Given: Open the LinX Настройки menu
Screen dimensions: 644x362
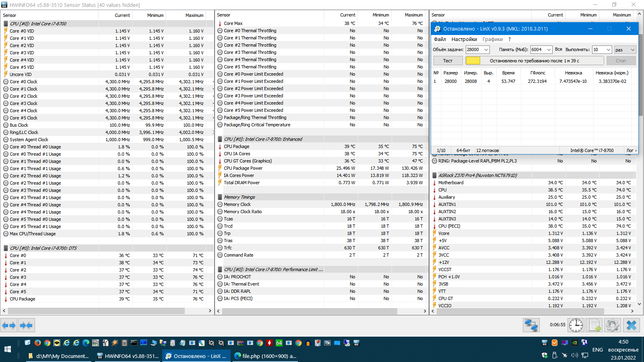Looking at the screenshot, I should 464,39.
